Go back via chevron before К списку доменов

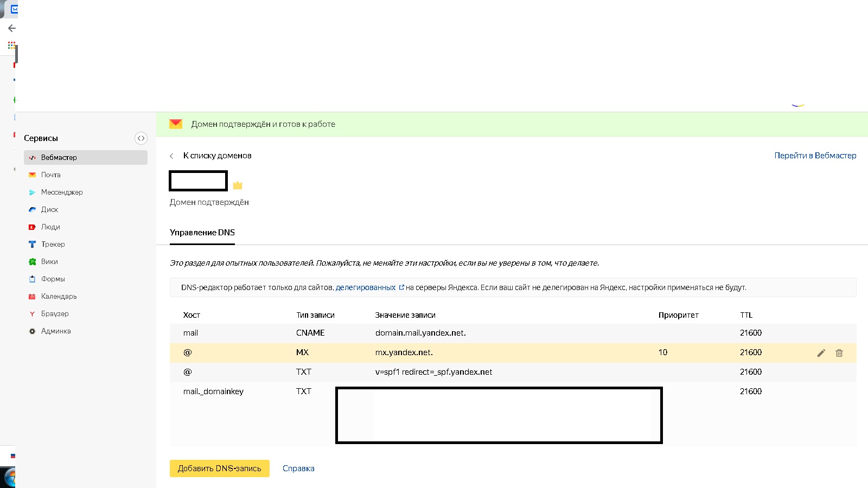(171, 156)
